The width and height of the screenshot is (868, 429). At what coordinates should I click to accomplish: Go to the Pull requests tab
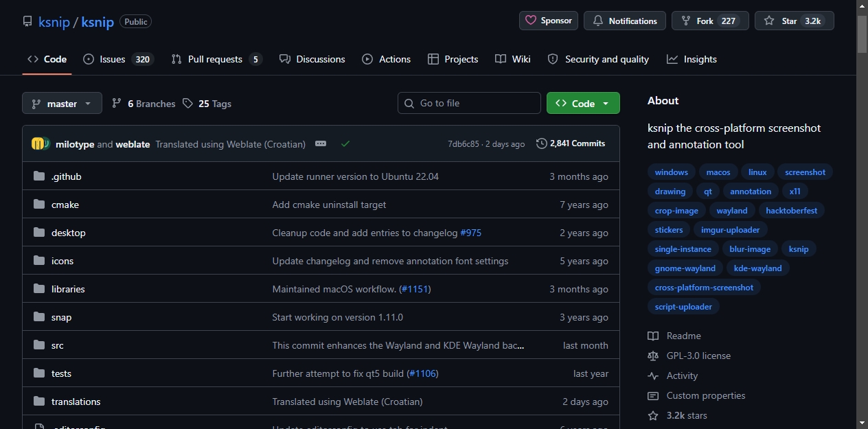(x=217, y=59)
